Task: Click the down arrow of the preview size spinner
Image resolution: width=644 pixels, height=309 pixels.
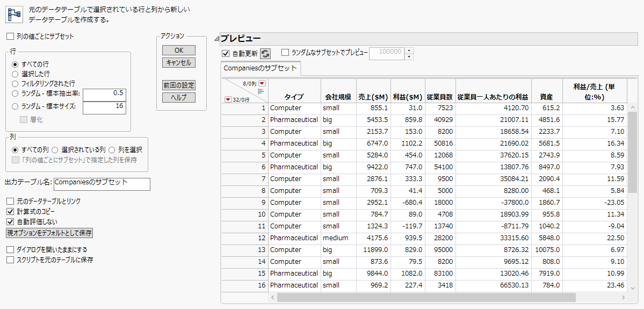Action: click(x=410, y=56)
